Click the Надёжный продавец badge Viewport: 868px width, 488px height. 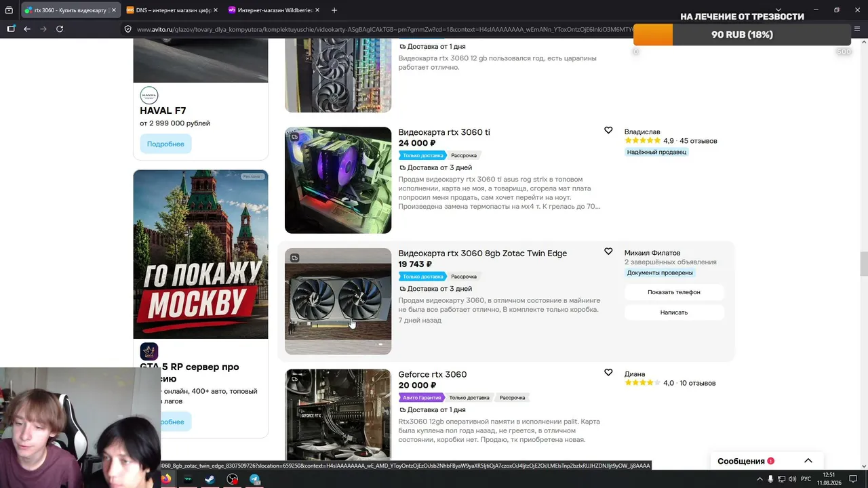[x=656, y=152]
